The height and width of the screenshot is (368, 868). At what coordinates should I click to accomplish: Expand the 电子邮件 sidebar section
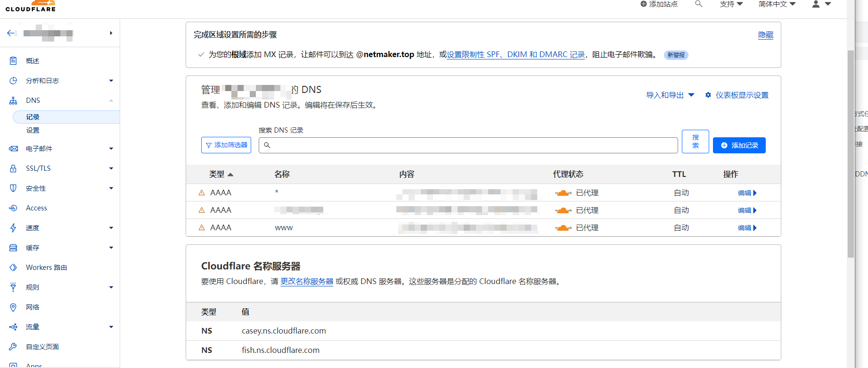[111, 149]
